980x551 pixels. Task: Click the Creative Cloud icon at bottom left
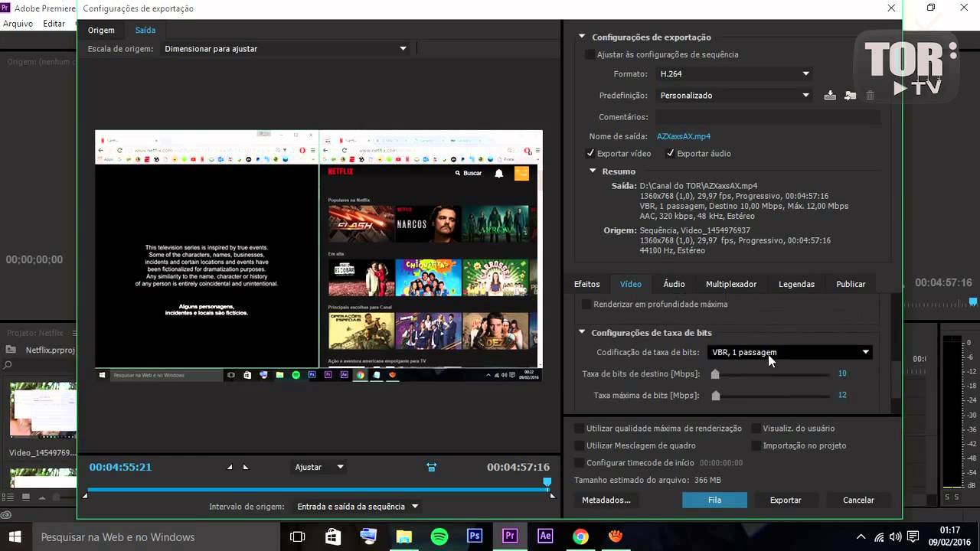pos(5,515)
